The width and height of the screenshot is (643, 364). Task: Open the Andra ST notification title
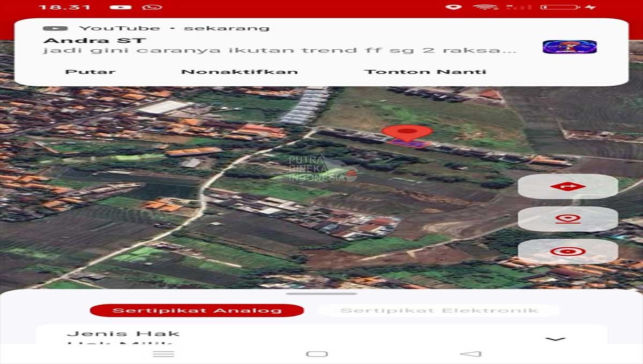point(94,41)
